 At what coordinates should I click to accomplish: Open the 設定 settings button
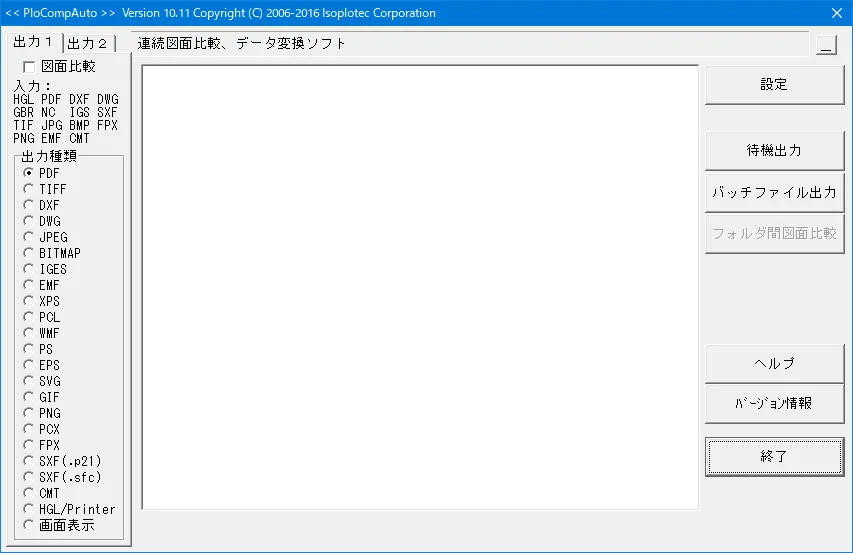(774, 85)
